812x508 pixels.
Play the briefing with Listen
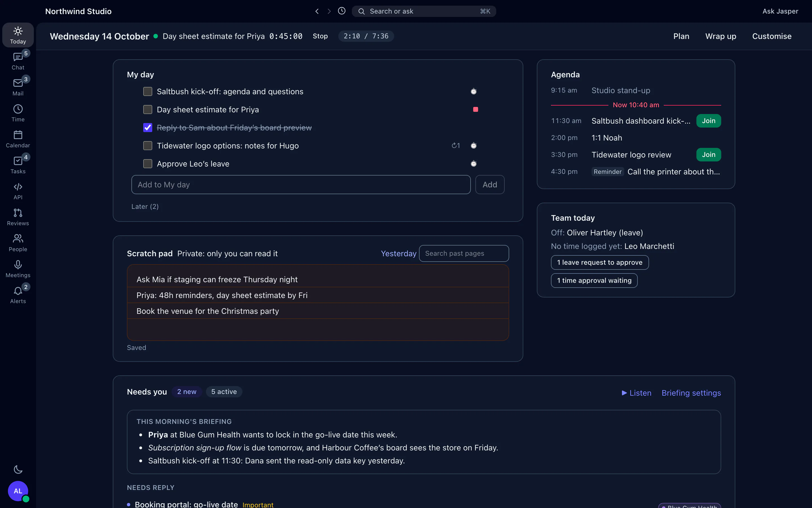636,393
